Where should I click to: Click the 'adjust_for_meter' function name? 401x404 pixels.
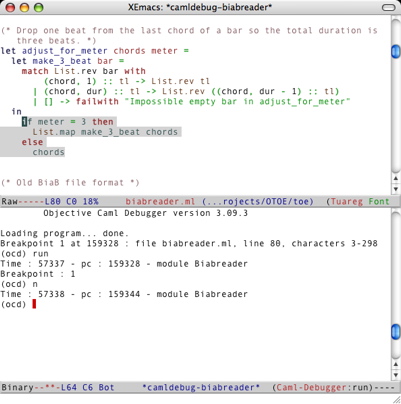pyautogui.click(x=65, y=51)
